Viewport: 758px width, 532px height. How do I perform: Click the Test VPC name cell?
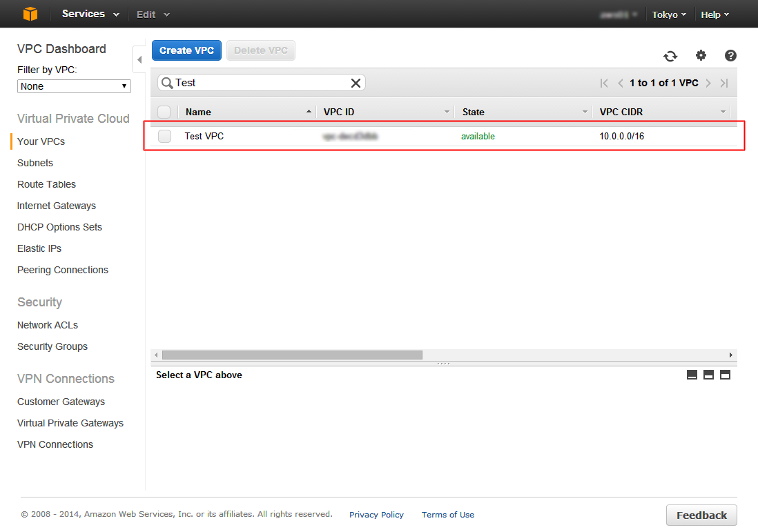[x=204, y=136]
